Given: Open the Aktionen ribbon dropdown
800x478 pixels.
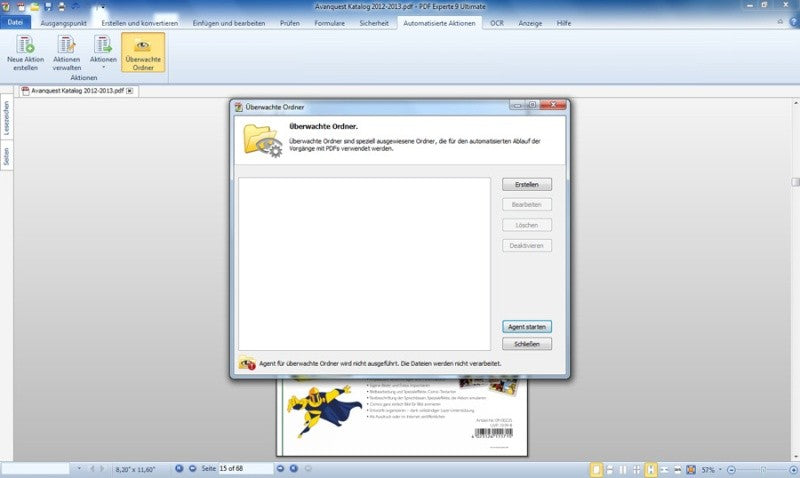Looking at the screenshot, I should pyautogui.click(x=103, y=53).
